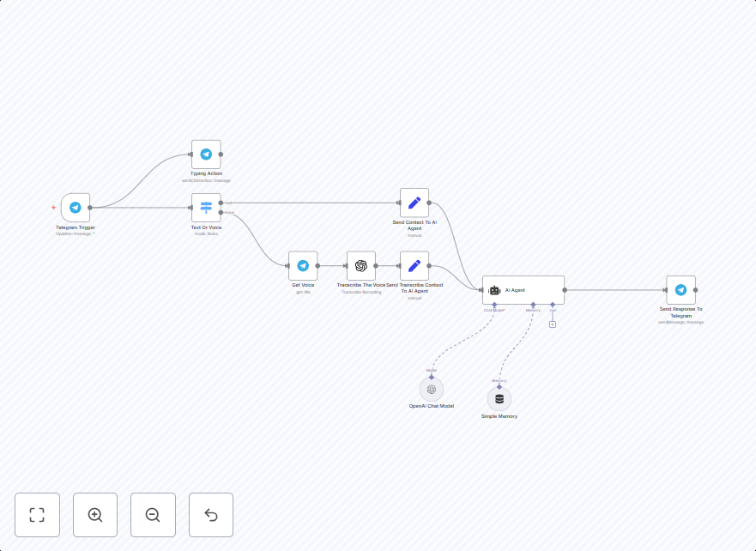
Task: Click the Telegram Trigger output handle
Action: [x=90, y=208]
